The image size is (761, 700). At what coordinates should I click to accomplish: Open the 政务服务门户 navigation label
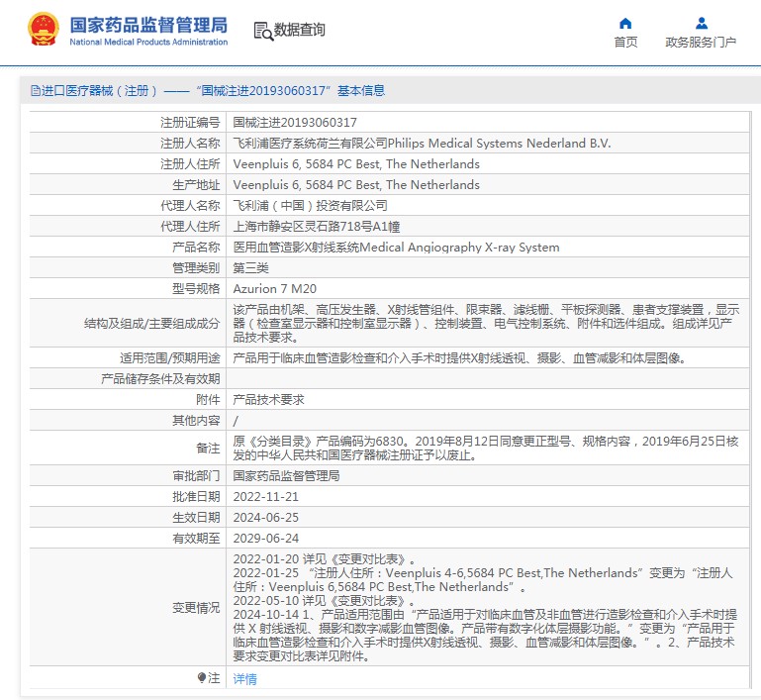point(701,43)
